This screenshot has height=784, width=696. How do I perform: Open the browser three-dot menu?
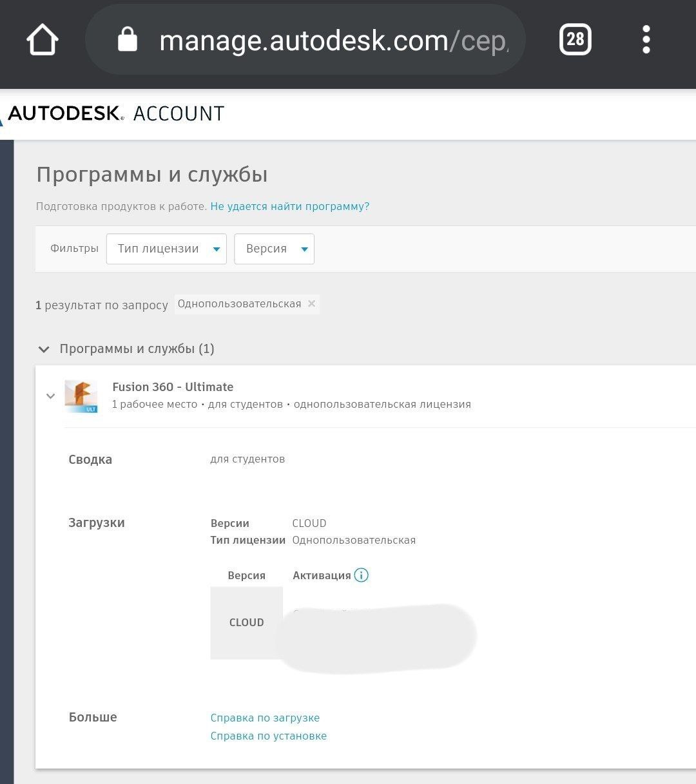tap(646, 40)
